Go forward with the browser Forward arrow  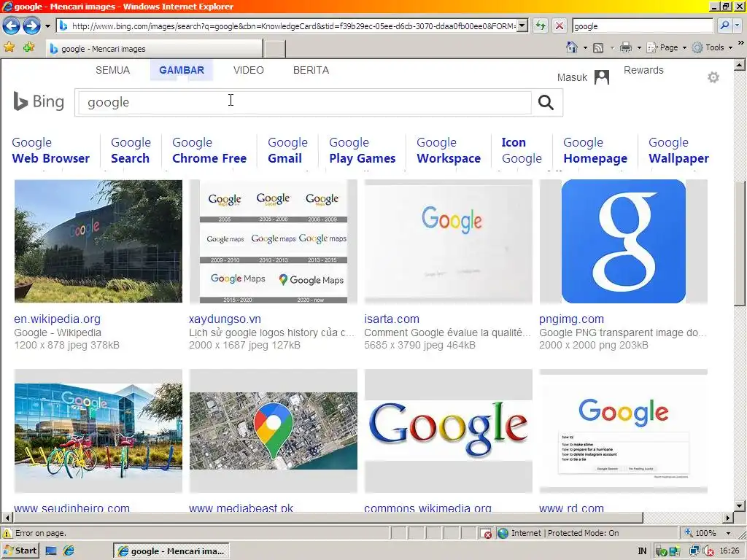31,26
